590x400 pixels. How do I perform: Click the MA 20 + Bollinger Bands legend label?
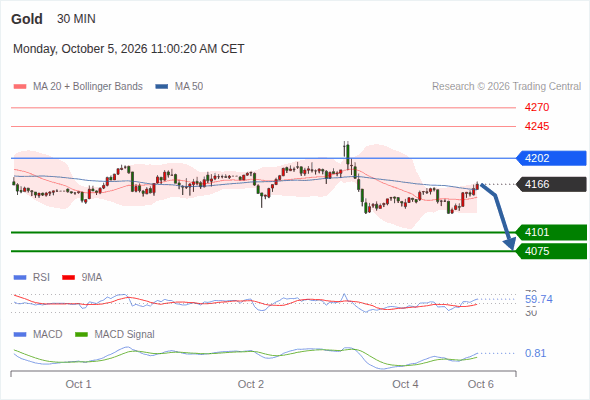point(88,87)
